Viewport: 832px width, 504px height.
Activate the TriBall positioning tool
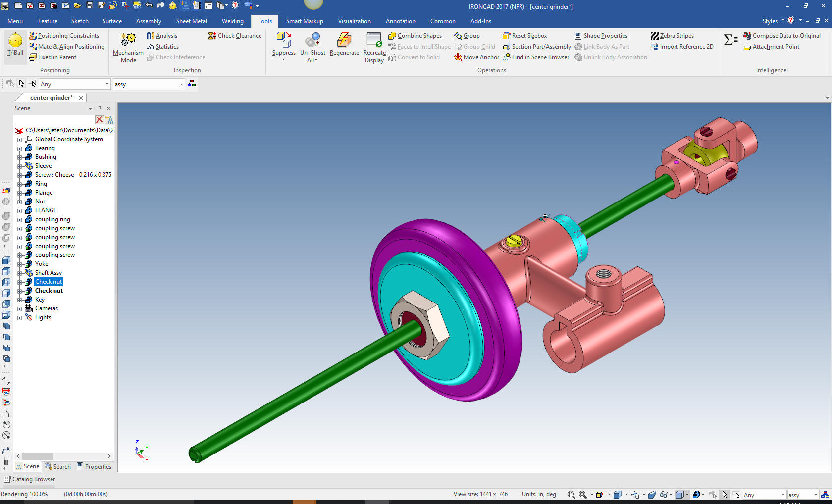pyautogui.click(x=15, y=44)
